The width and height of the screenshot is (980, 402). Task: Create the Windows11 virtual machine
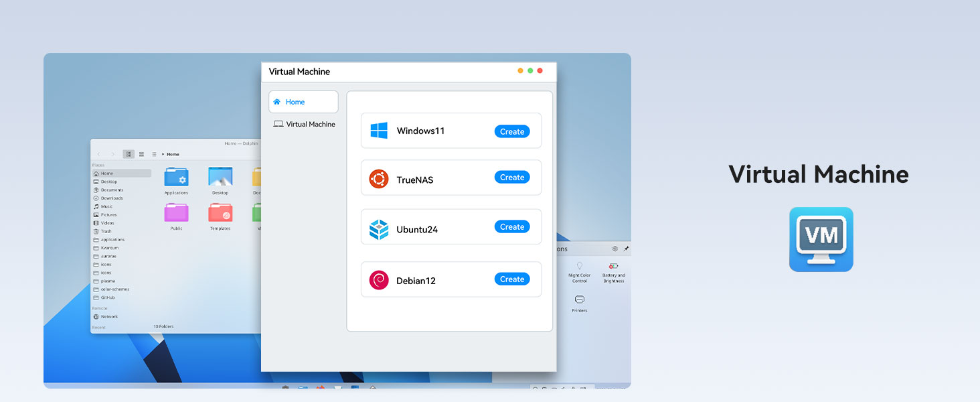(x=512, y=131)
